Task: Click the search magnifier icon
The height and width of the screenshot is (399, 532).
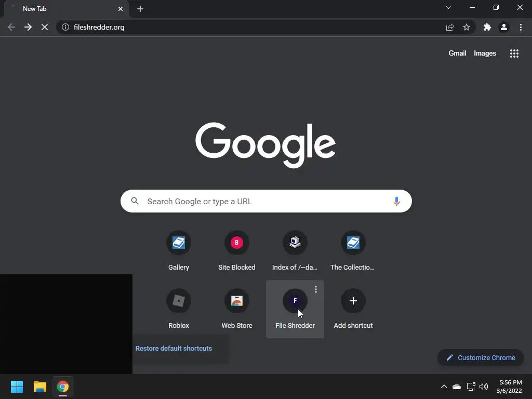Action: [135, 201]
